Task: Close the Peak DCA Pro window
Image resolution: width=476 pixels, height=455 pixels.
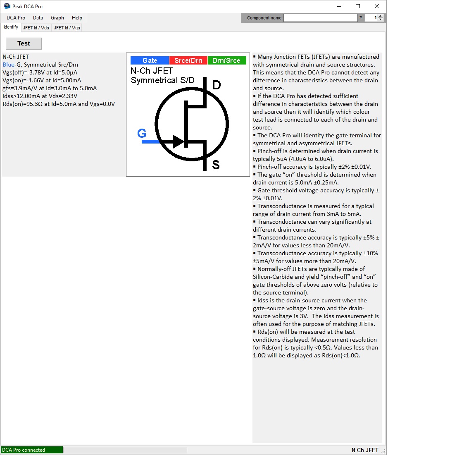Action: (x=377, y=6)
